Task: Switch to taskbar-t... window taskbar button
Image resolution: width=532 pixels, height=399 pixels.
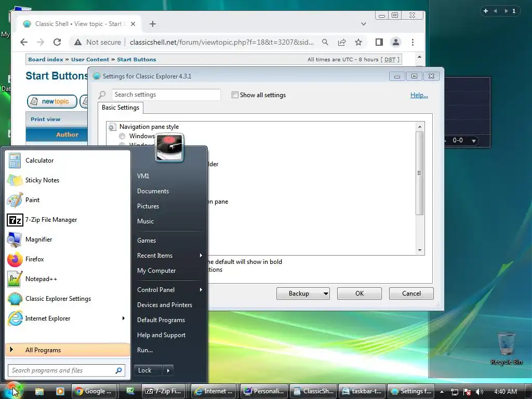Action: tap(362, 391)
